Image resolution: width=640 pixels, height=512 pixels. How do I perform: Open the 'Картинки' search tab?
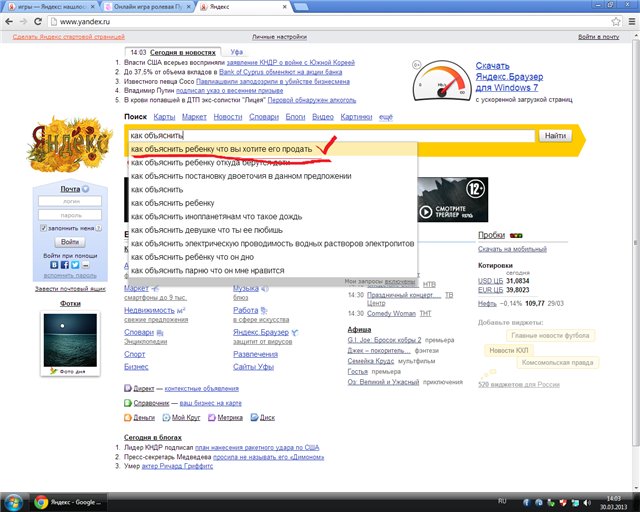(x=356, y=117)
